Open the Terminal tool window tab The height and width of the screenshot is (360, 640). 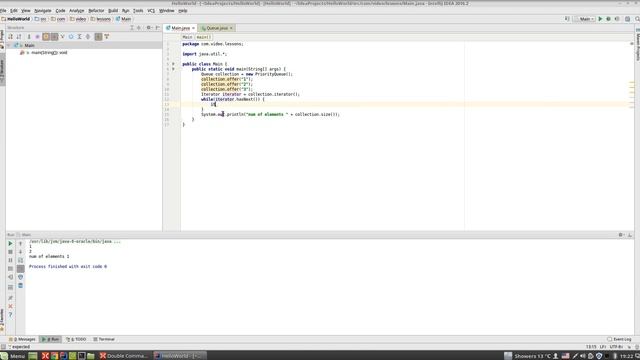104,339
